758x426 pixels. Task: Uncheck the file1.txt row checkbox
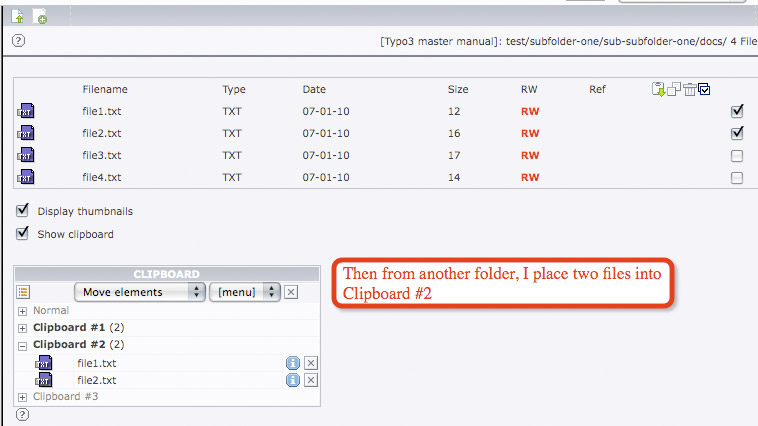pos(737,111)
